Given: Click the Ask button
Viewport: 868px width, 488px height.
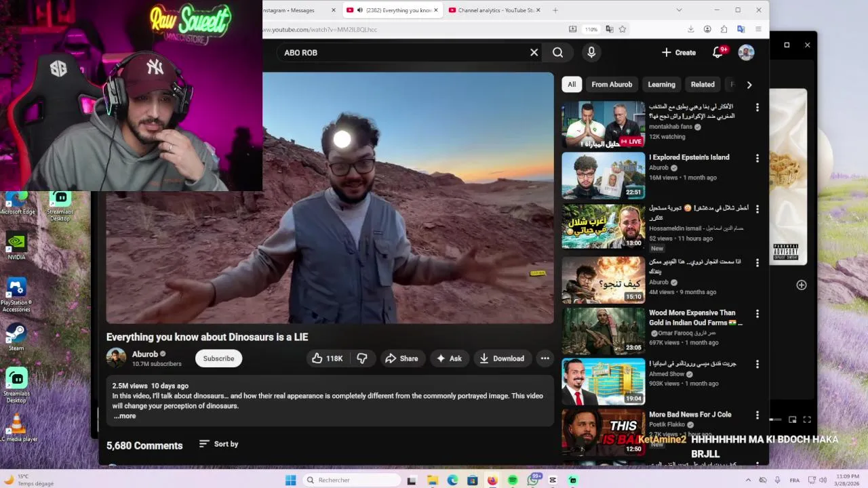Looking at the screenshot, I should point(449,359).
